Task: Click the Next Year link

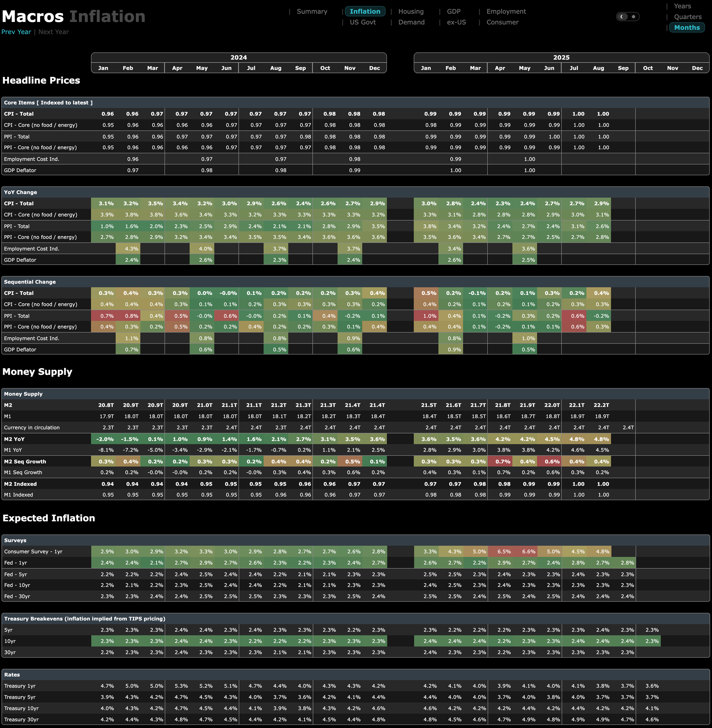Action: [x=53, y=32]
